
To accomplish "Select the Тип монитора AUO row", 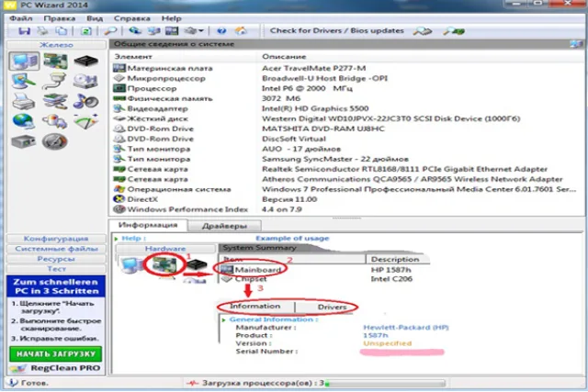I will point(346,149).
